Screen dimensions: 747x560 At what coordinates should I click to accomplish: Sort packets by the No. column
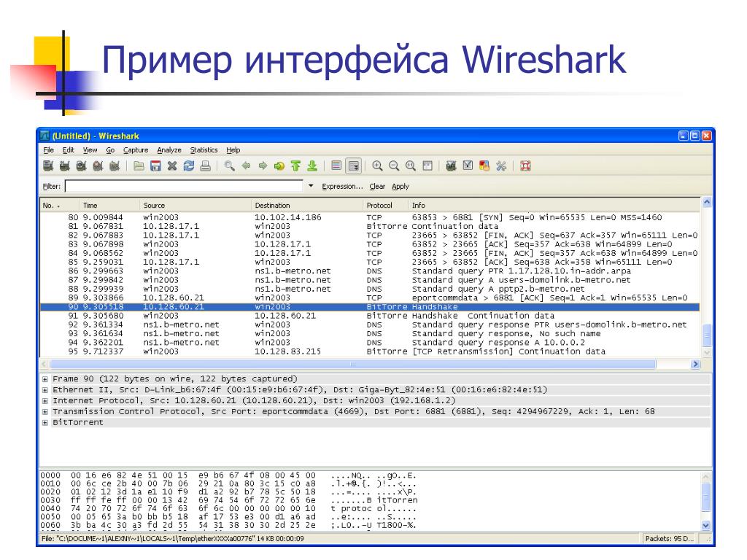click(x=60, y=205)
